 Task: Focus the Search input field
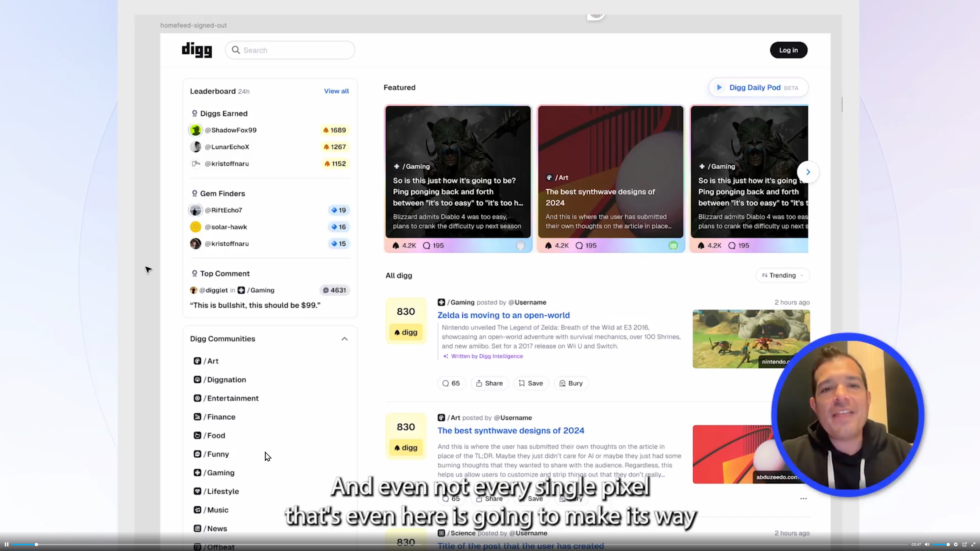[x=290, y=50]
